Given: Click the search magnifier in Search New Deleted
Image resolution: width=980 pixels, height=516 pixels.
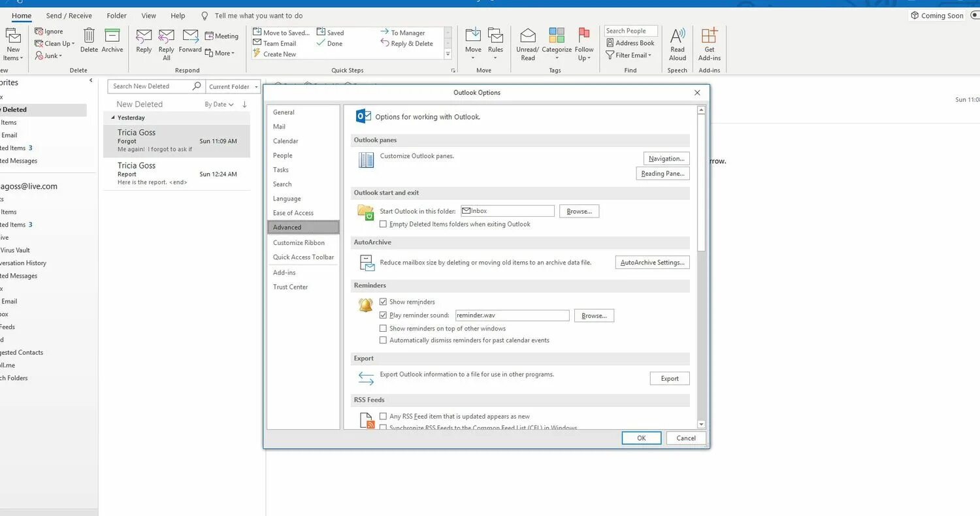Looking at the screenshot, I should tap(196, 86).
